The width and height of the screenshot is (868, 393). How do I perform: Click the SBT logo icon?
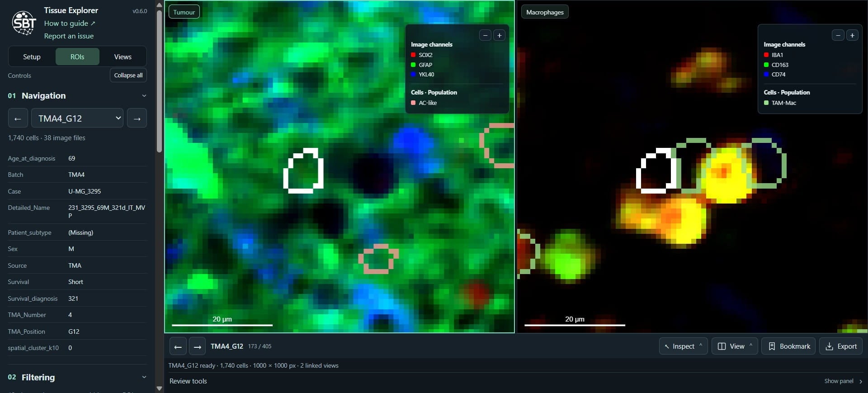[24, 23]
